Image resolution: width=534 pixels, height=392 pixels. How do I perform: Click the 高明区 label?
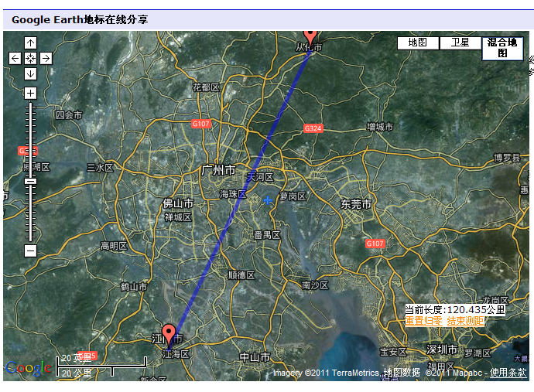click(114, 246)
